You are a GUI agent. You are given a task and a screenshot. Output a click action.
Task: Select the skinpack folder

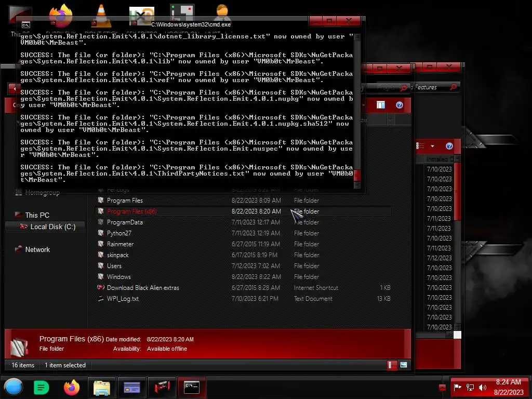click(x=243, y=255)
